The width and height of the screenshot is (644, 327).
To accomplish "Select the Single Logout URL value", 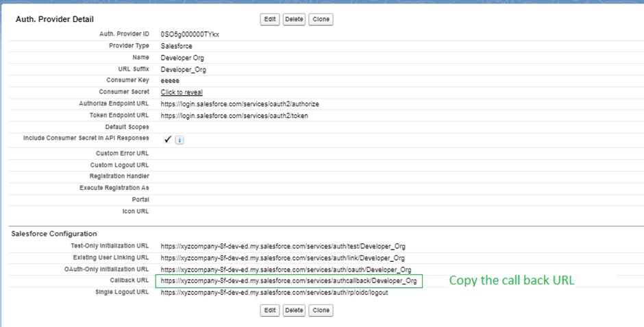I will [274, 293].
